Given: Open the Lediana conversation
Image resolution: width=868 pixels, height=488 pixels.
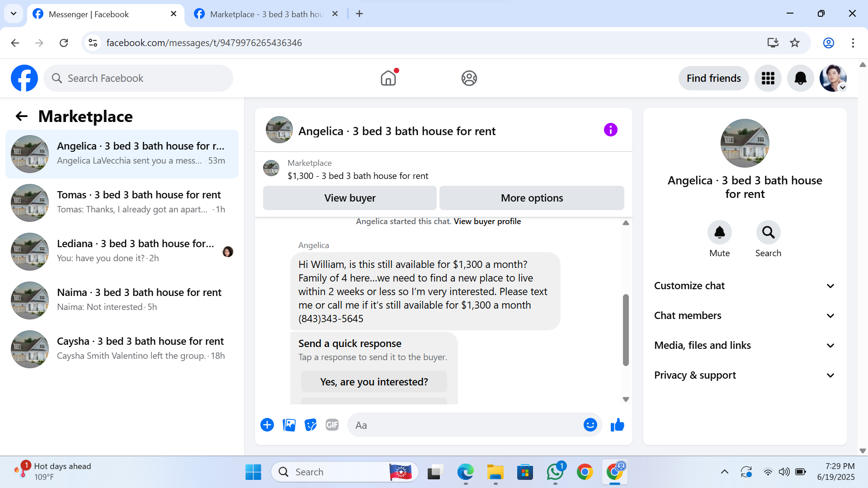Looking at the screenshot, I should coord(122,252).
